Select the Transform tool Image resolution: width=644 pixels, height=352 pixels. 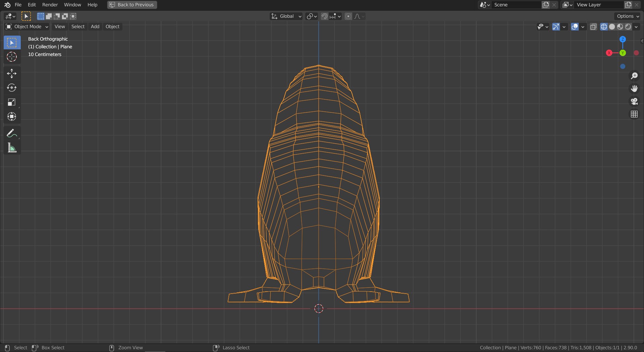point(12,116)
